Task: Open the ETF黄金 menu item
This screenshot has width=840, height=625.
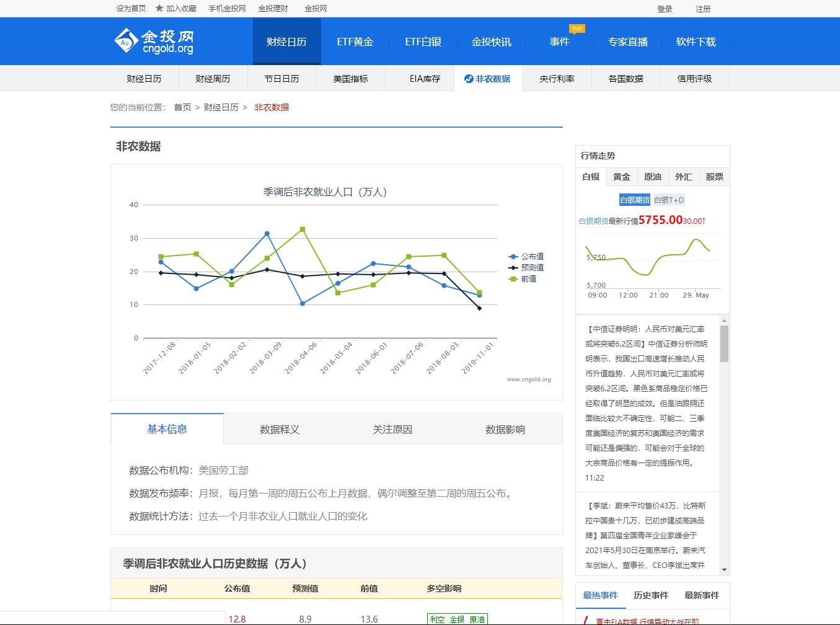Action: [x=355, y=42]
